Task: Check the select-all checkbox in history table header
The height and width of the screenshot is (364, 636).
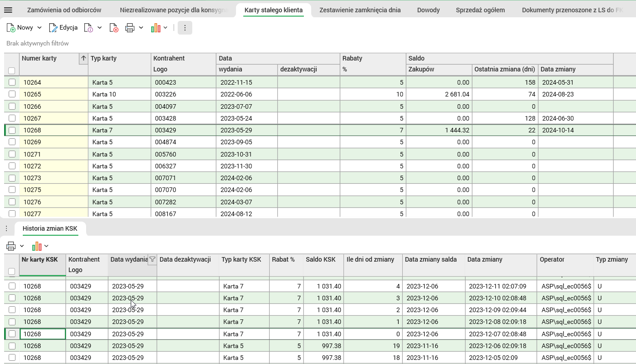Action: [12, 271]
